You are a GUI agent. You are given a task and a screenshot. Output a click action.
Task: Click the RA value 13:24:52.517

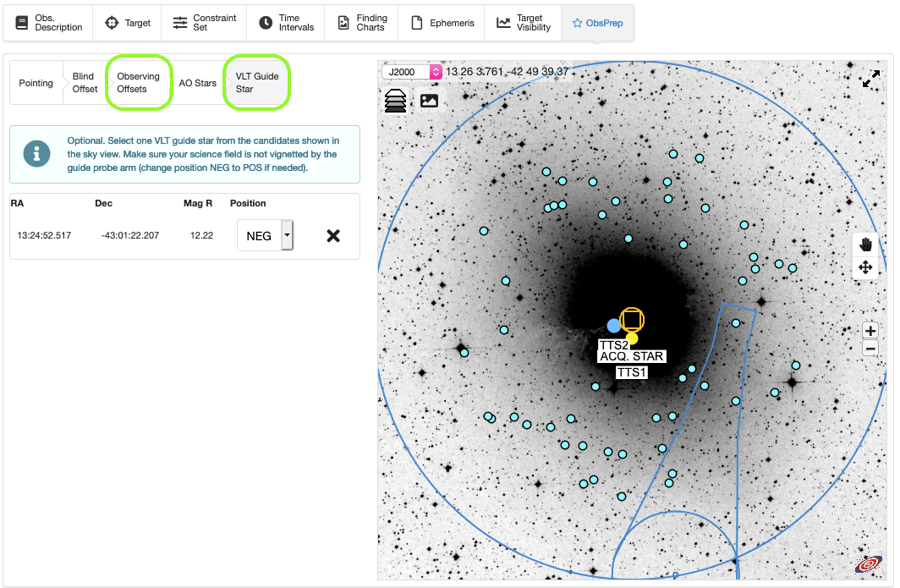pos(44,235)
